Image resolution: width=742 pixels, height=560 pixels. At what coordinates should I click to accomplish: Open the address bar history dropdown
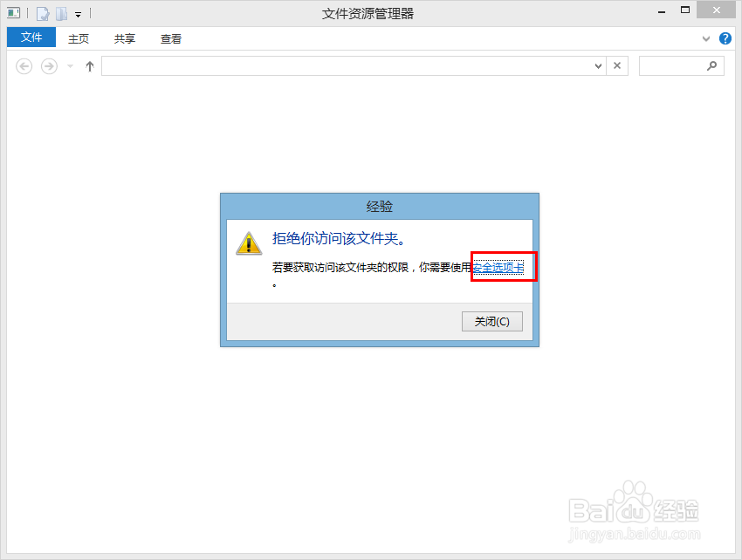pyautogui.click(x=597, y=65)
